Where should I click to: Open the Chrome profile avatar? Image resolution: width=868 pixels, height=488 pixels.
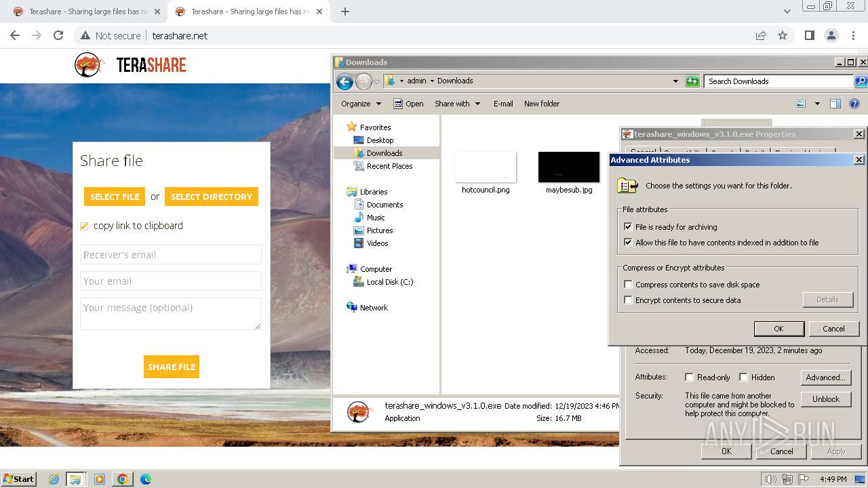click(x=831, y=35)
